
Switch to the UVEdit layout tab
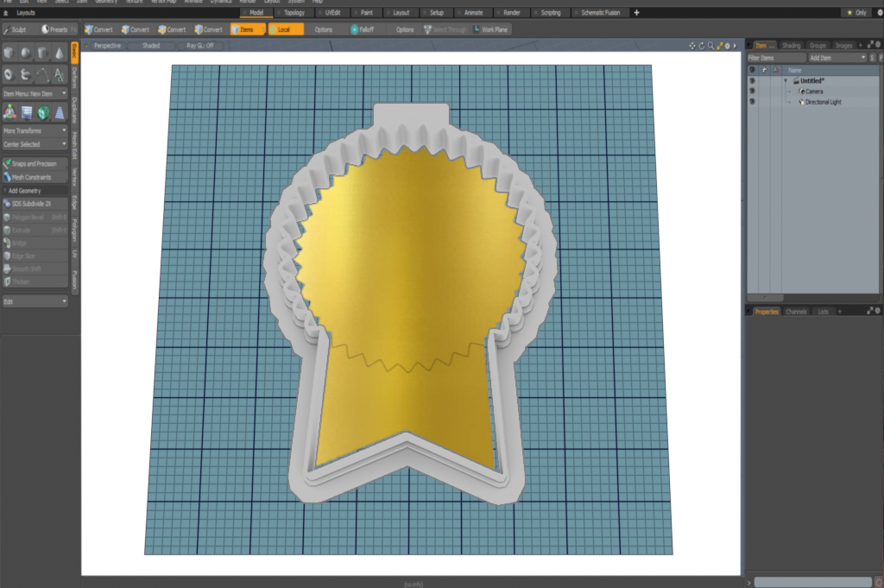(x=331, y=12)
